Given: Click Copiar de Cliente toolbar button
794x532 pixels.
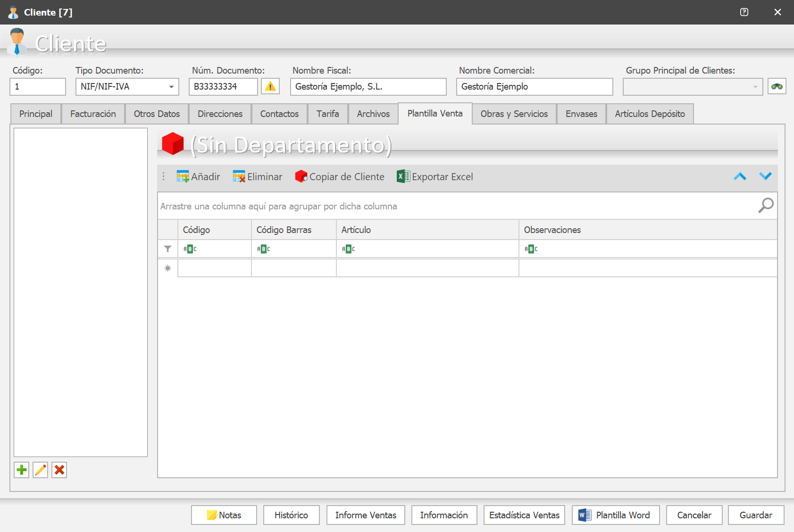Looking at the screenshot, I should [x=340, y=176].
